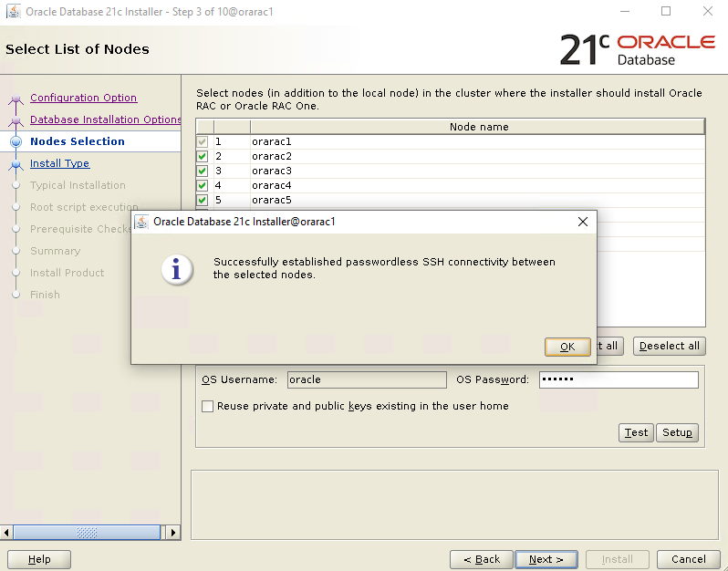Image resolution: width=728 pixels, height=571 pixels.
Task: Close the Oracle Database 21c Installer popup
Action: click(583, 222)
